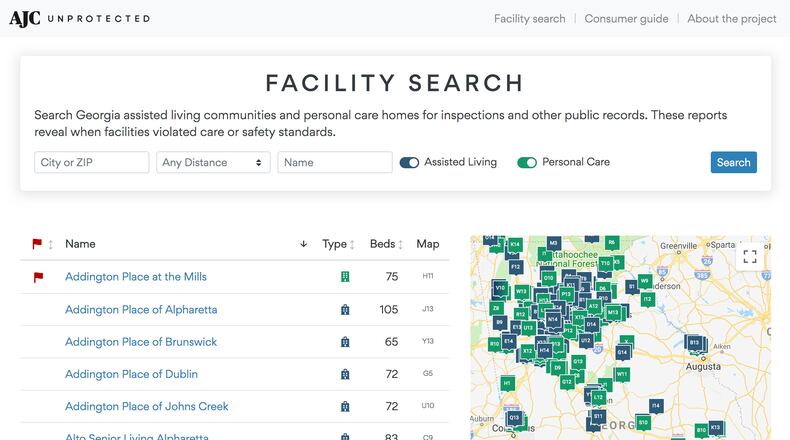Select map marker Z8
The image size is (790, 440).
(x=496, y=308)
